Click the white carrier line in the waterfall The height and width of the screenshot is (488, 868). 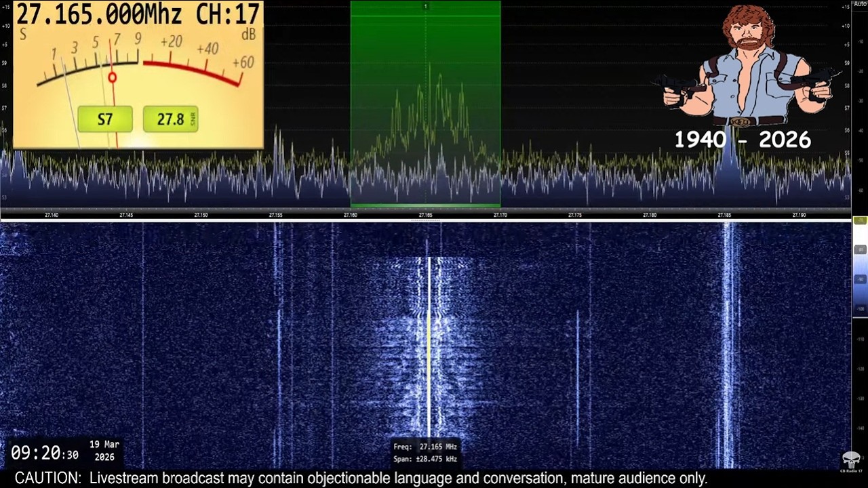coord(429,346)
